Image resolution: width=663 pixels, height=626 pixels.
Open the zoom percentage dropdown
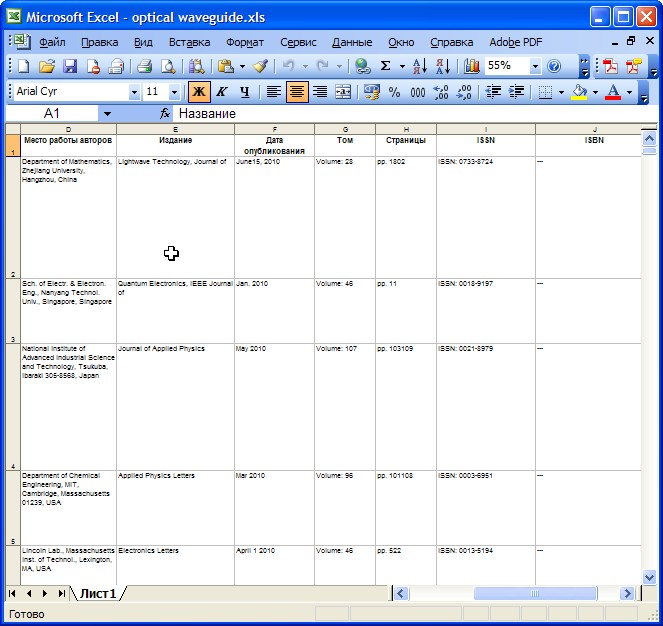point(535,66)
